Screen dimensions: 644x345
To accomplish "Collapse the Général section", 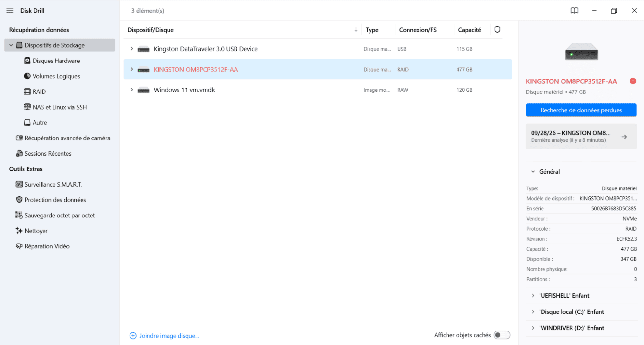I will (533, 172).
